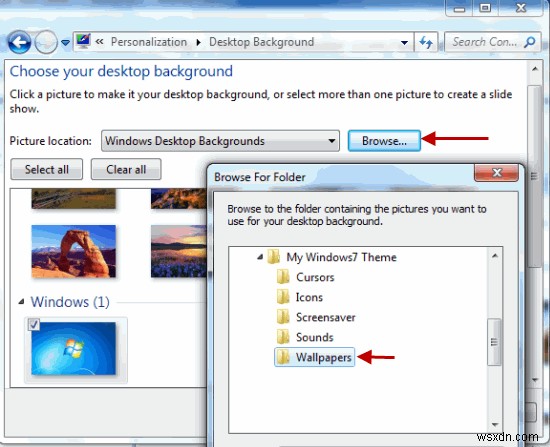Collapse the My Windows7 Theme folder

click(x=260, y=257)
